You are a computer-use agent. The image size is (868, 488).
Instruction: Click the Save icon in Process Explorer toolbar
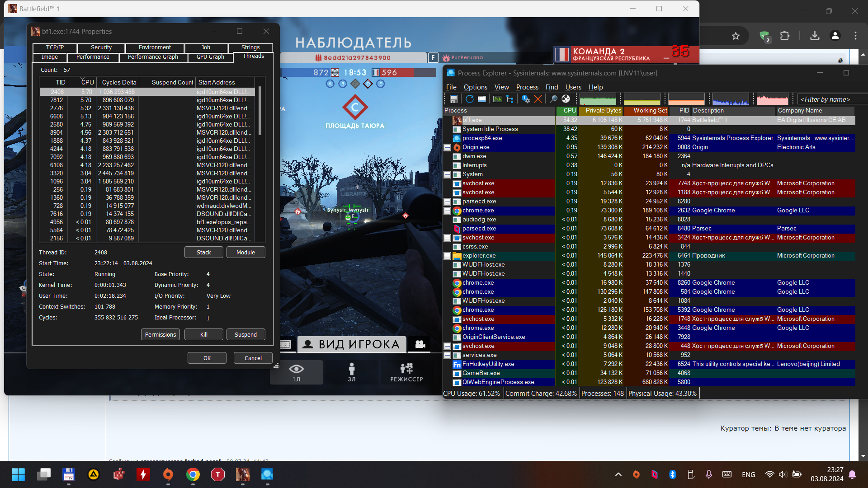[x=454, y=99]
